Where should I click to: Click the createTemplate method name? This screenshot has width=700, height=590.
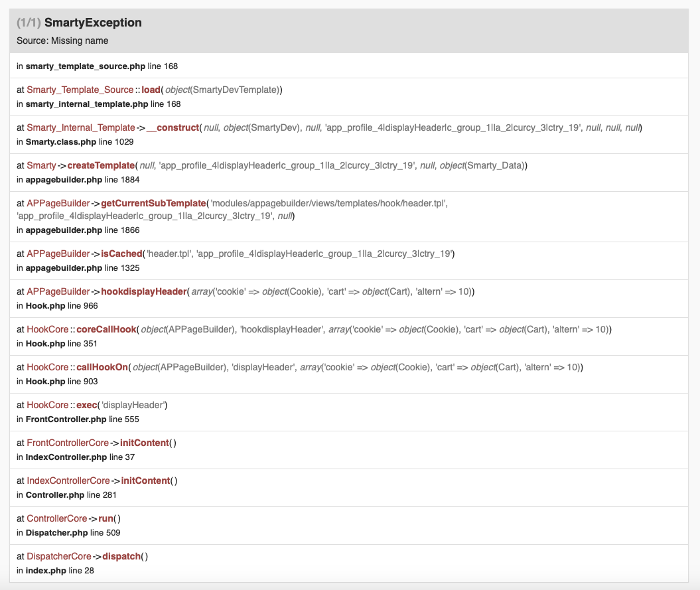click(x=101, y=166)
